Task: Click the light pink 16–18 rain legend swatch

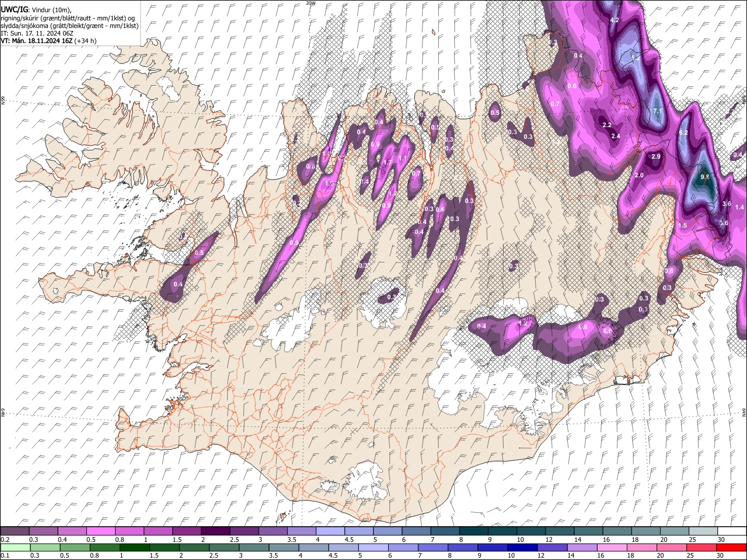Action: [612, 547]
